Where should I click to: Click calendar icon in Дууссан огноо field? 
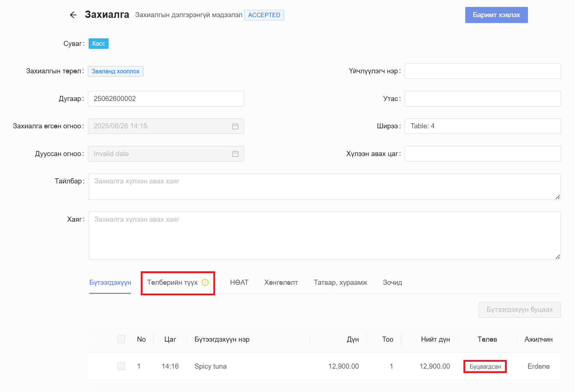[235, 154]
